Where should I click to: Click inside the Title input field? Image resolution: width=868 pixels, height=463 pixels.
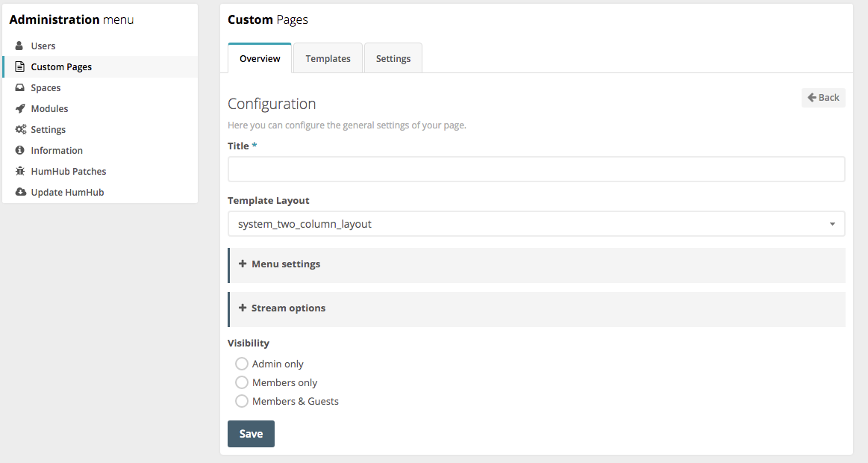click(x=536, y=169)
